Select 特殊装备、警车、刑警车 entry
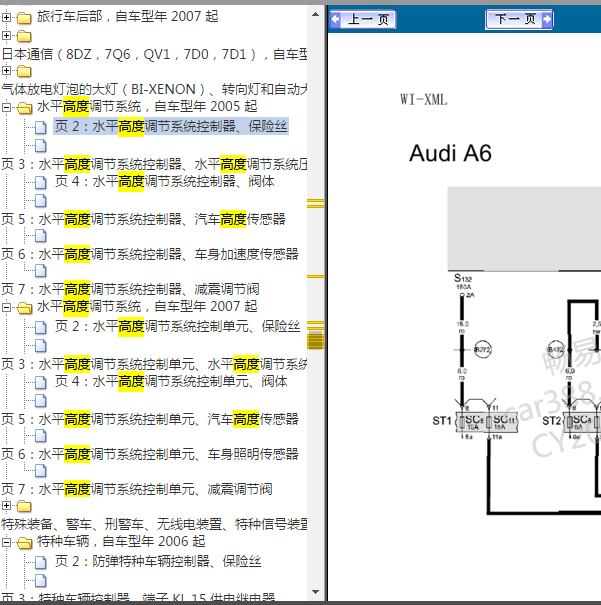The width and height of the screenshot is (601, 605). coord(154,524)
